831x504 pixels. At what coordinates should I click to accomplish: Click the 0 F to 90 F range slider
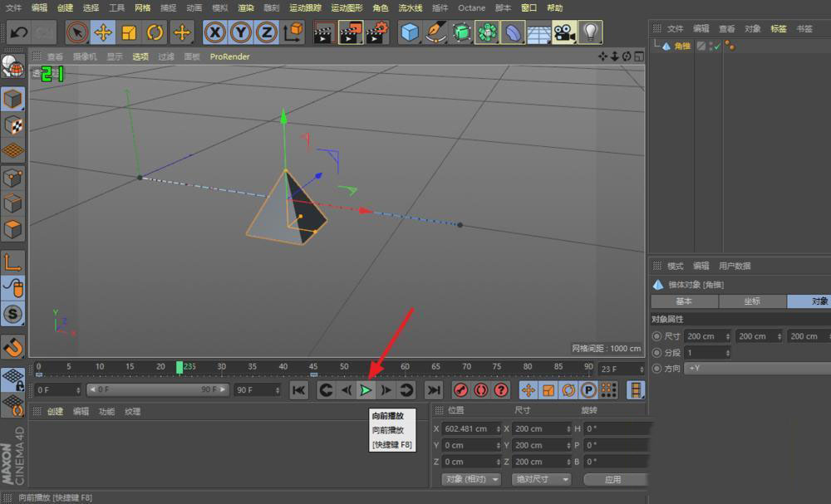157,389
